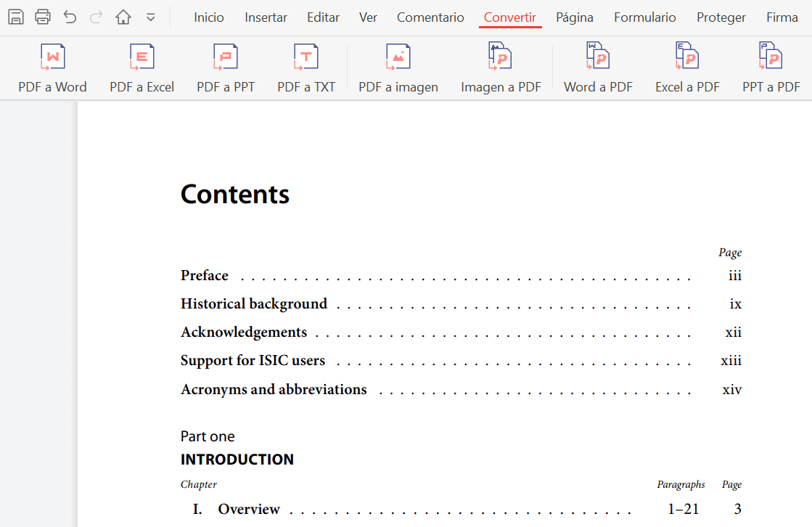This screenshot has height=527, width=812.
Task: Switch to the Formulario tab
Action: click(644, 17)
